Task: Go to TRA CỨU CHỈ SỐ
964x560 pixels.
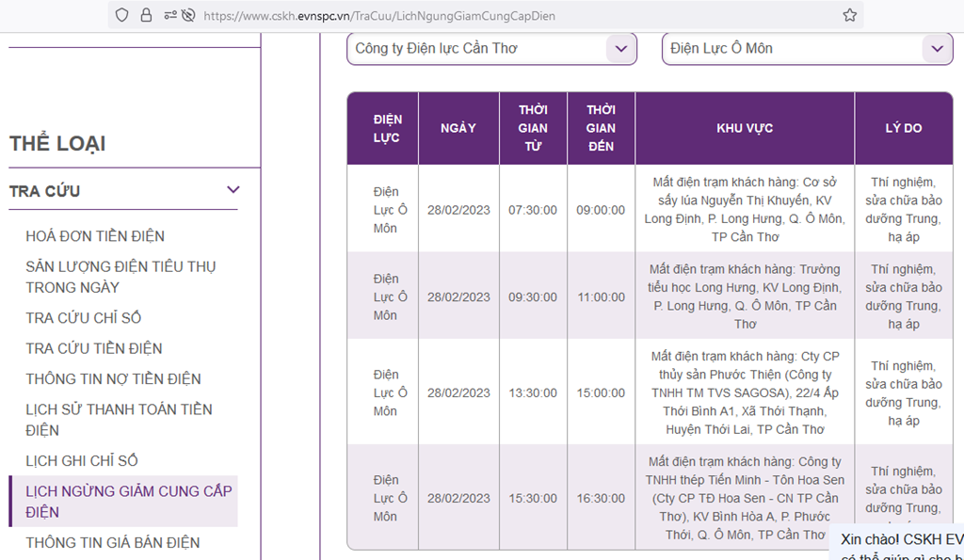Action: (x=84, y=318)
